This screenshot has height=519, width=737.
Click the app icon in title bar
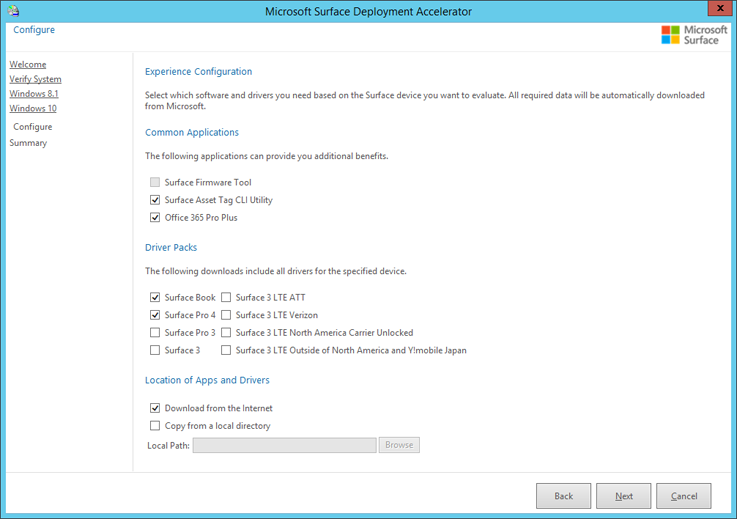tap(12, 11)
